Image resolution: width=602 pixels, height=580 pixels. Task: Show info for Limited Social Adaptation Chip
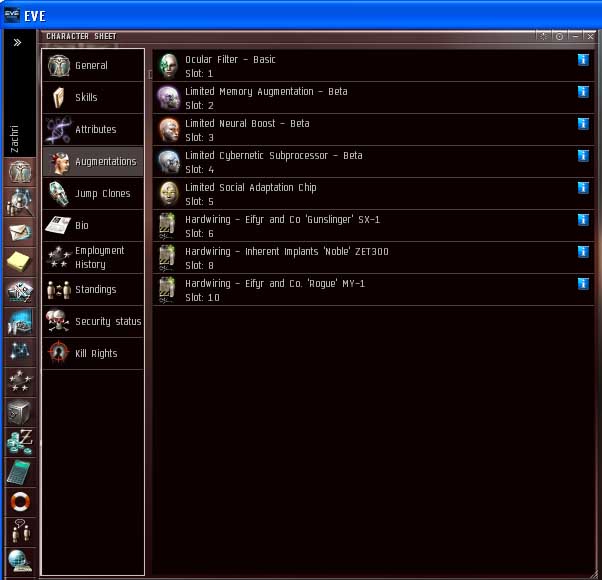tap(583, 188)
